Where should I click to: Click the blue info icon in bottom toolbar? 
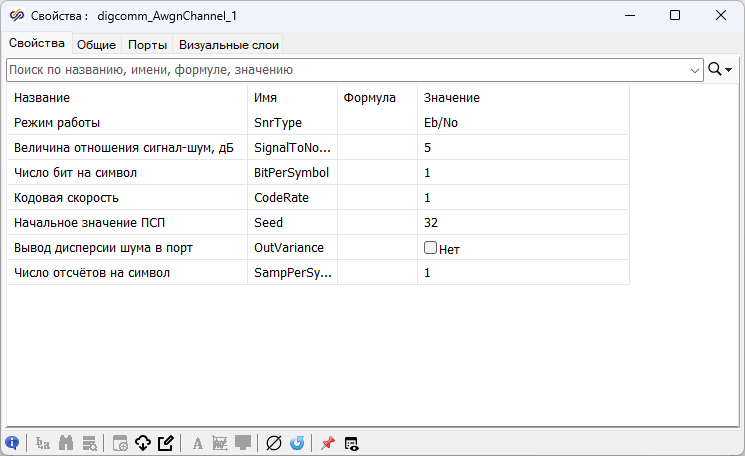tap(12, 443)
